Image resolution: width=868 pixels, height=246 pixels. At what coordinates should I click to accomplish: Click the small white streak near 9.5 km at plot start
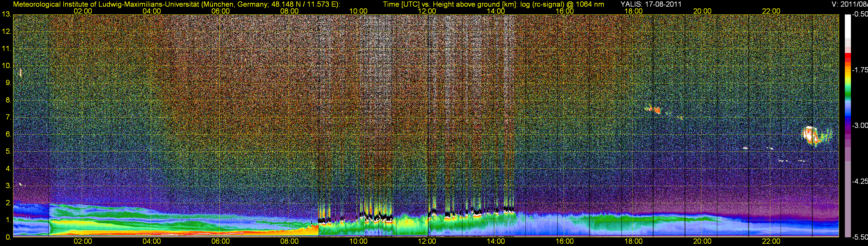click(21, 72)
